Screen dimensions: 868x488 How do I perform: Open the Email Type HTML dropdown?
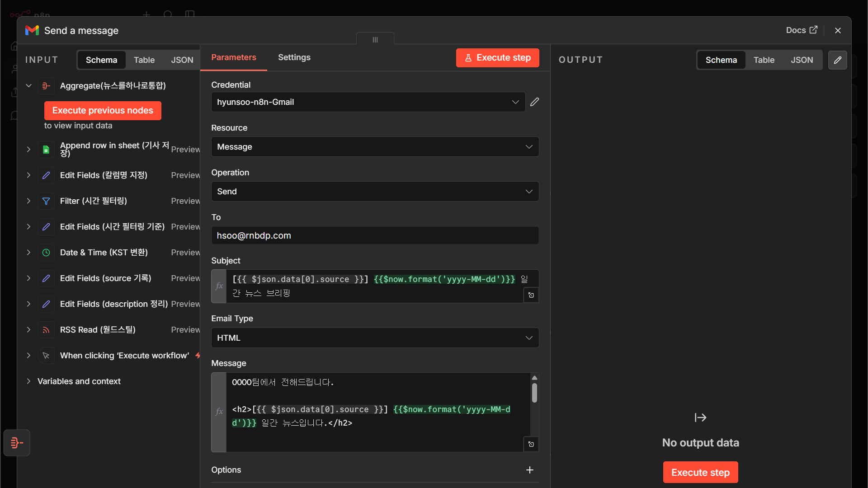(x=375, y=338)
